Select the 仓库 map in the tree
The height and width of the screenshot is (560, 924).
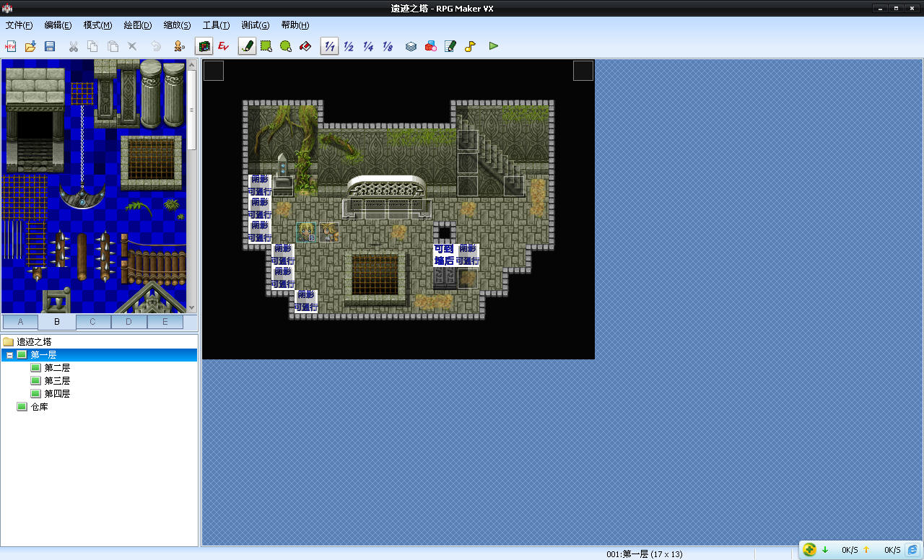coord(39,407)
